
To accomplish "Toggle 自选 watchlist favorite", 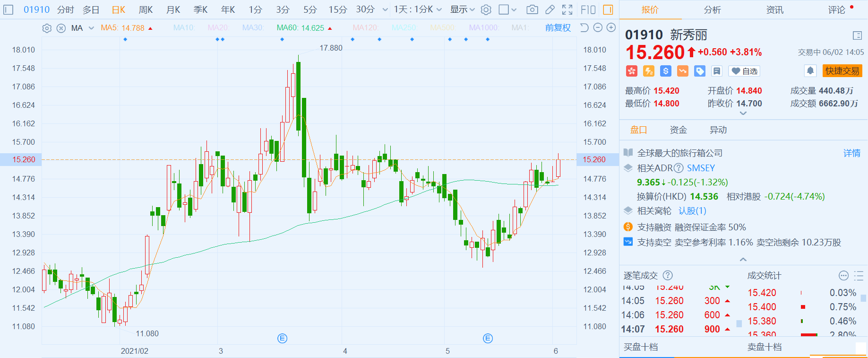I will [745, 71].
